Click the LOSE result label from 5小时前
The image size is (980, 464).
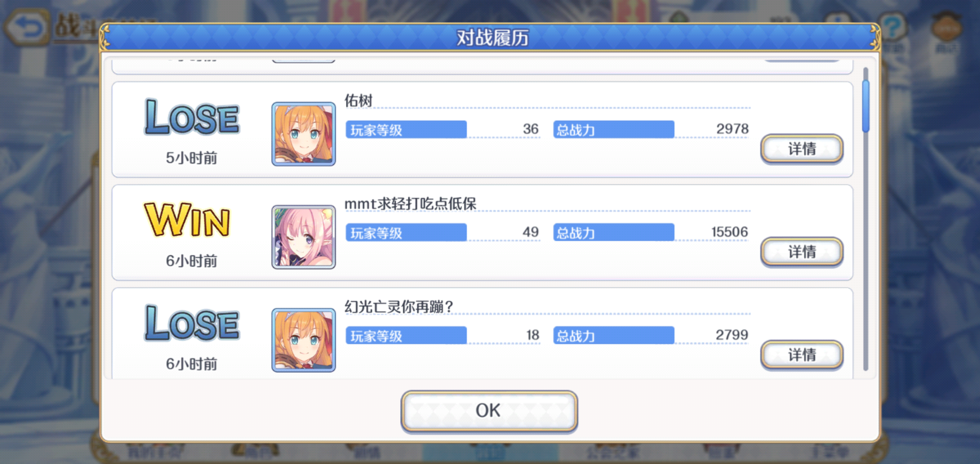coord(192,117)
